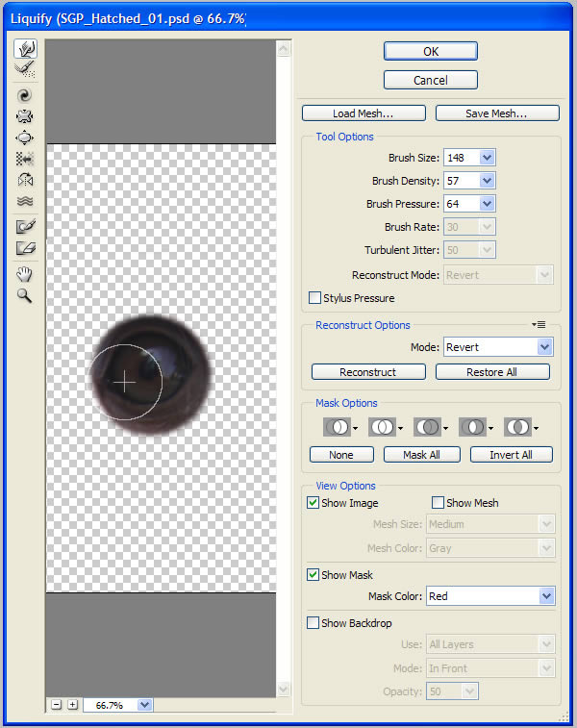Image resolution: width=577 pixels, height=728 pixels.
Task: Click the preview scrollbar up arrow
Action: pyautogui.click(x=284, y=48)
